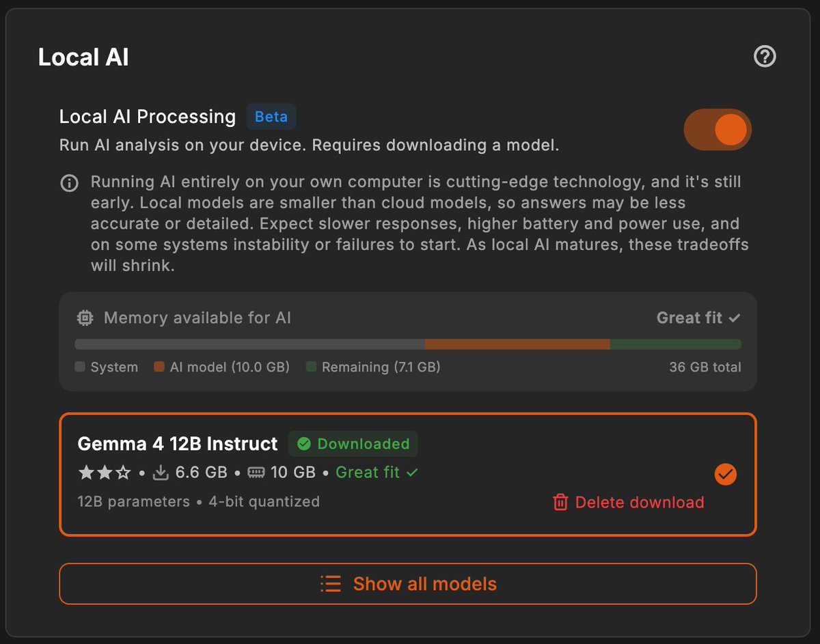Toggle the Local AI Processing switch

pos(717,129)
